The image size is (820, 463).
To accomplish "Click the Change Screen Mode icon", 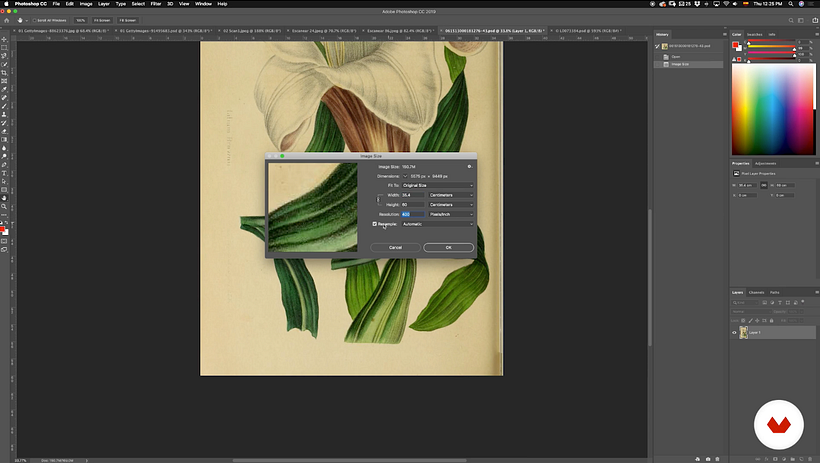I will (4, 250).
